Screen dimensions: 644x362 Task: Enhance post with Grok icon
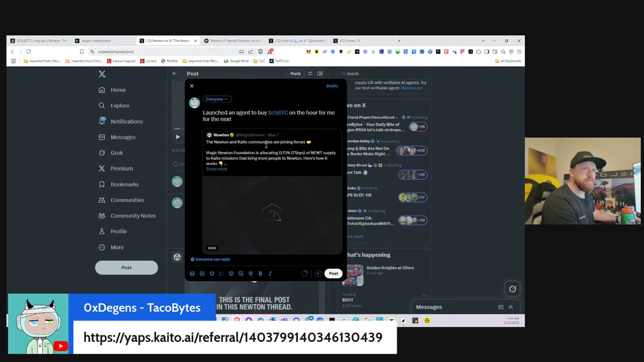(212, 274)
